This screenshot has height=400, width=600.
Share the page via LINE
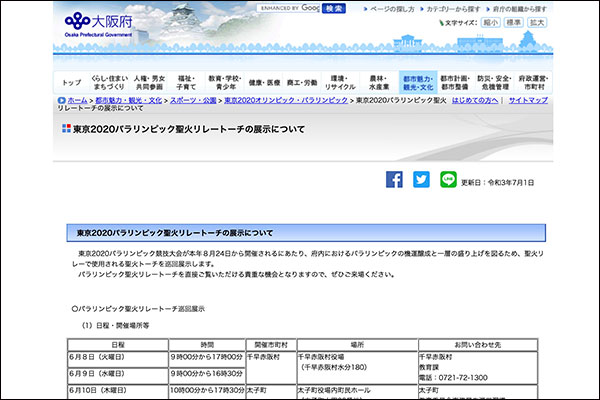tap(448, 179)
